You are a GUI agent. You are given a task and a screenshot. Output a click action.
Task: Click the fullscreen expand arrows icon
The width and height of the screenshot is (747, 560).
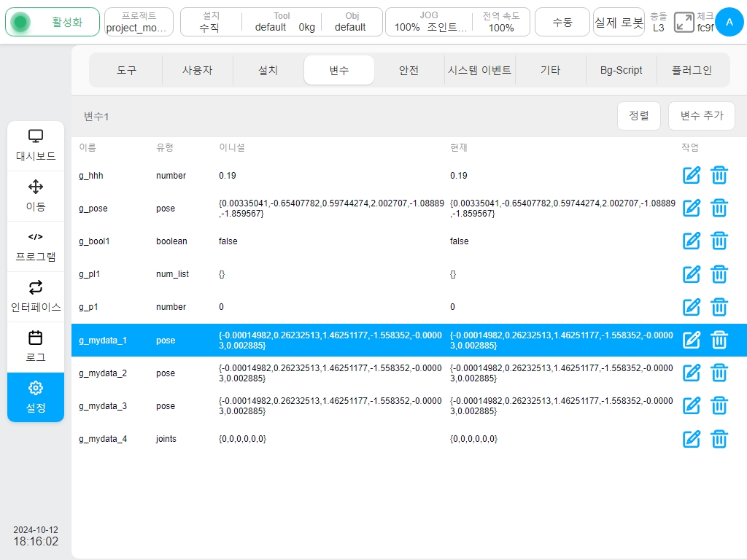tap(684, 23)
